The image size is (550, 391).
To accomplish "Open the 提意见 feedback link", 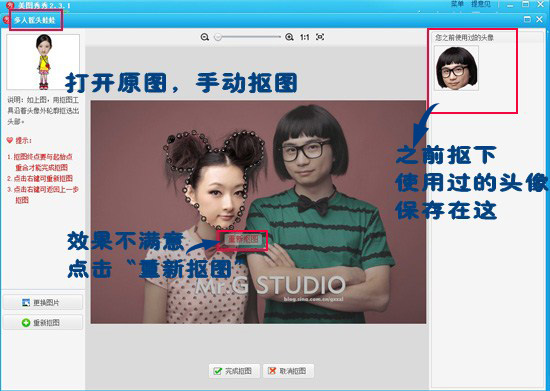I will click(x=481, y=4).
